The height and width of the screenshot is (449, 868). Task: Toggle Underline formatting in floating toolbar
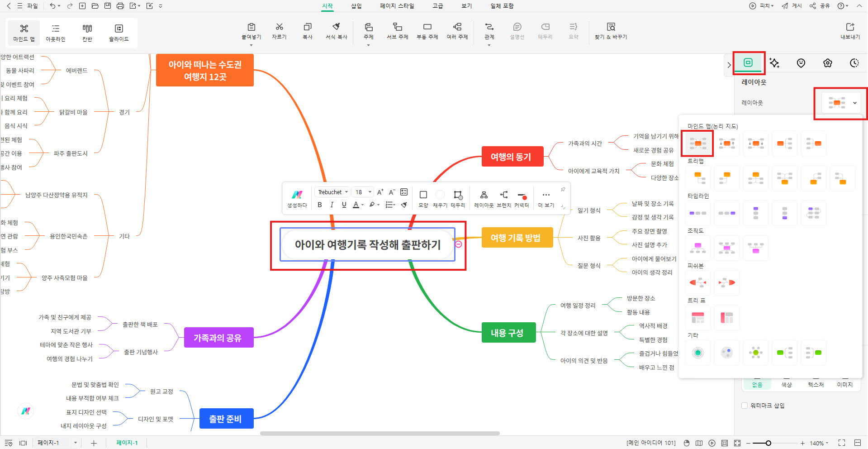pos(344,205)
